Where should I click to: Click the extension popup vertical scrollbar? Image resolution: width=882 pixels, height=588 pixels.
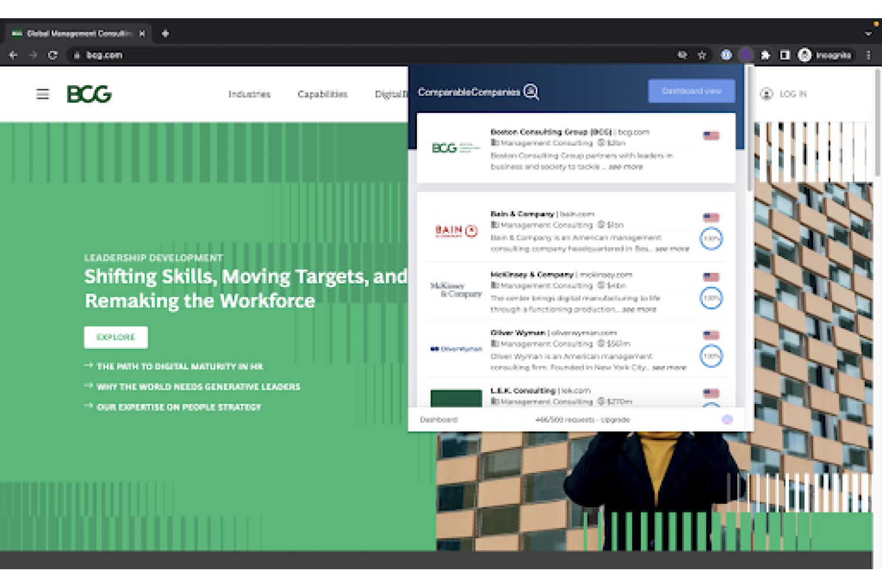coord(749,128)
